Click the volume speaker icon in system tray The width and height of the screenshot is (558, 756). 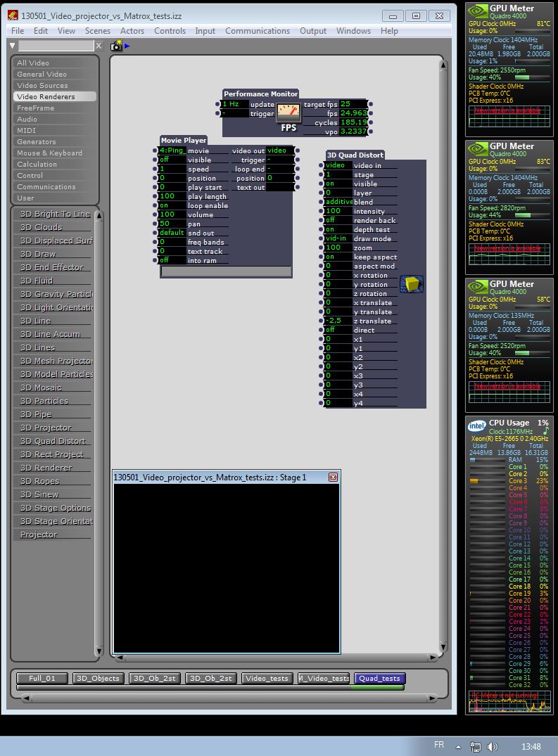click(x=492, y=746)
